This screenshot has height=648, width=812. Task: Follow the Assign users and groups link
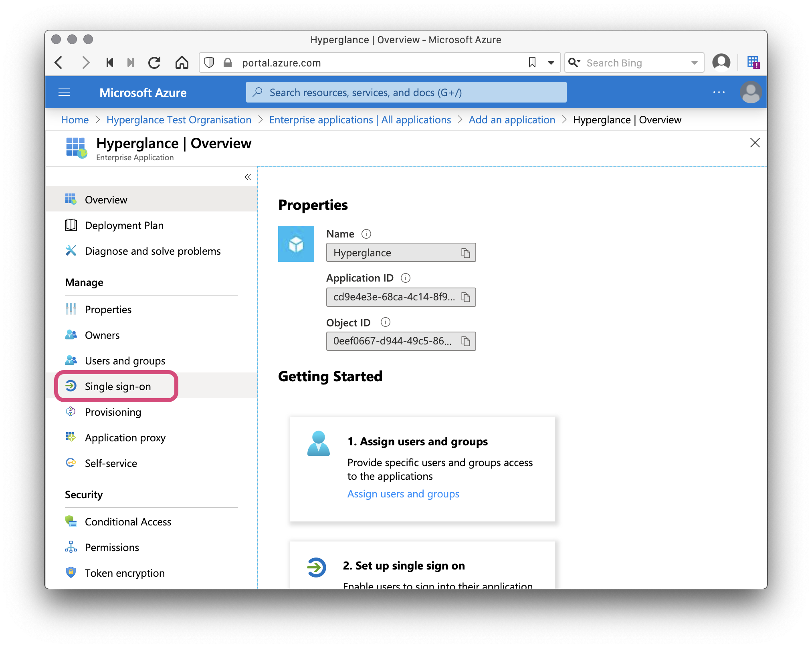coord(403,494)
